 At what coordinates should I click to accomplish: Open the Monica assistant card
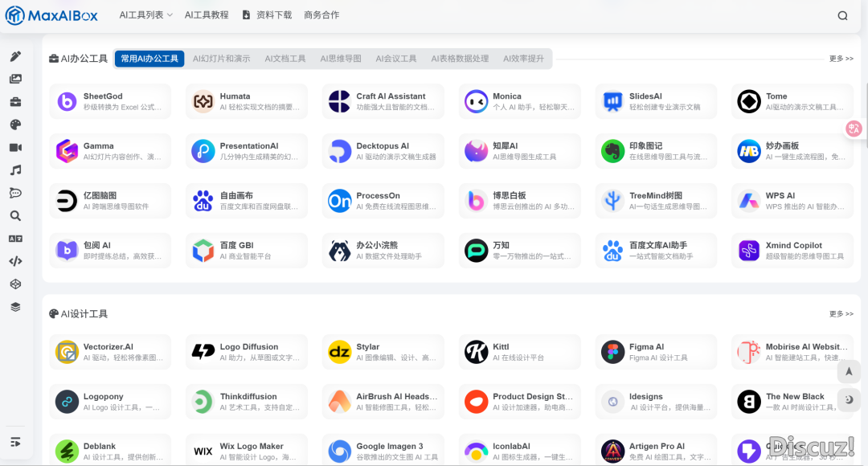520,101
